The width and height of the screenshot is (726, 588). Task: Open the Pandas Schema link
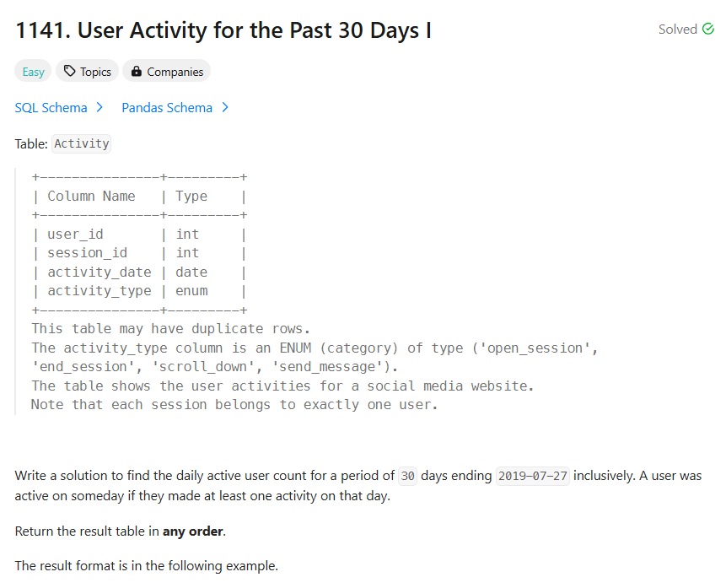click(x=167, y=108)
